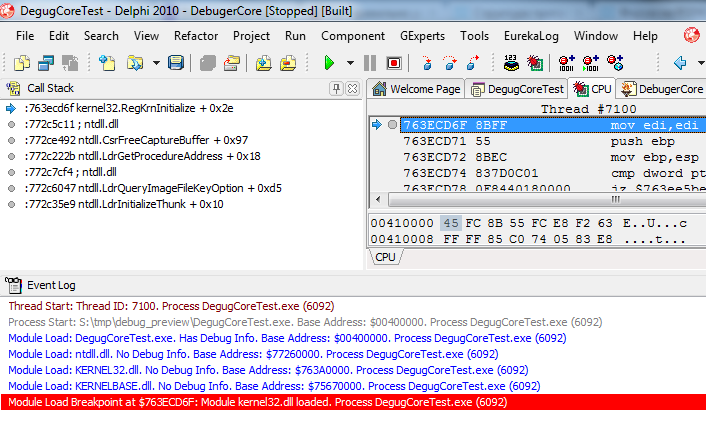Screen dimensions: 706x429
Task: Open the View menu
Action: point(146,36)
